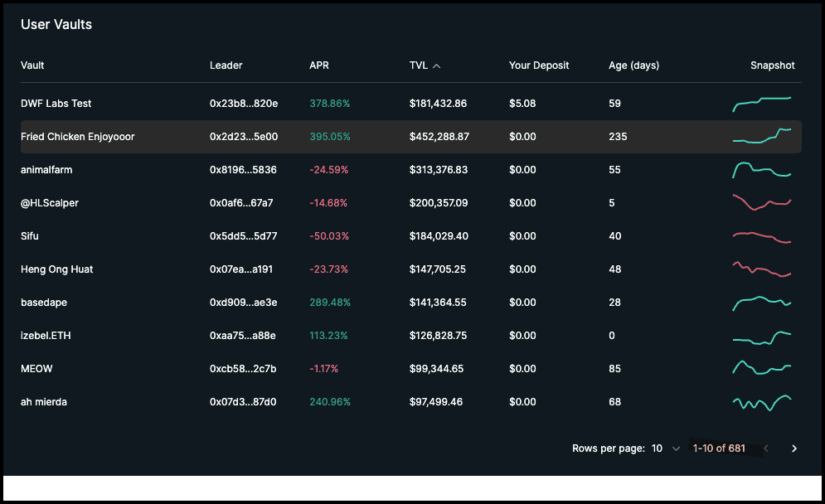Click the User Vaults heading

[56, 24]
